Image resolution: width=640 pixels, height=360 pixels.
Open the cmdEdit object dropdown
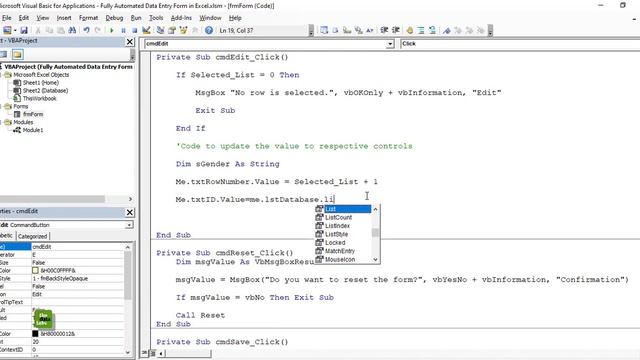390,44
